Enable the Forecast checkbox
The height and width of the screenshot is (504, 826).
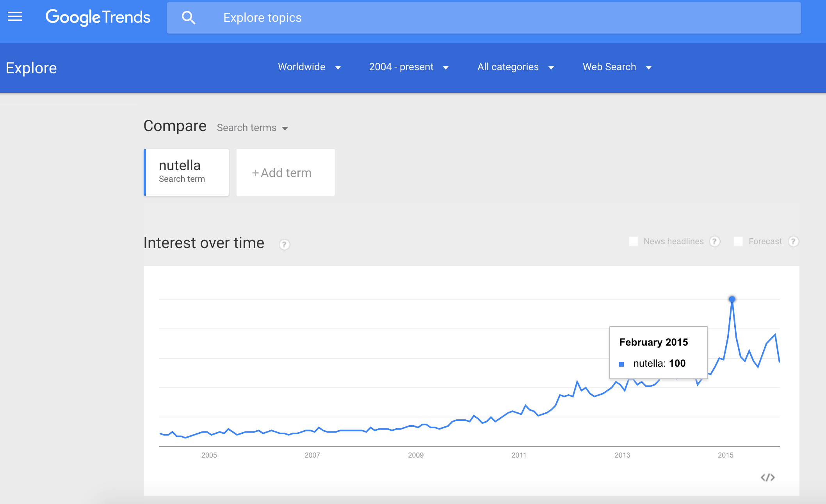pos(738,241)
